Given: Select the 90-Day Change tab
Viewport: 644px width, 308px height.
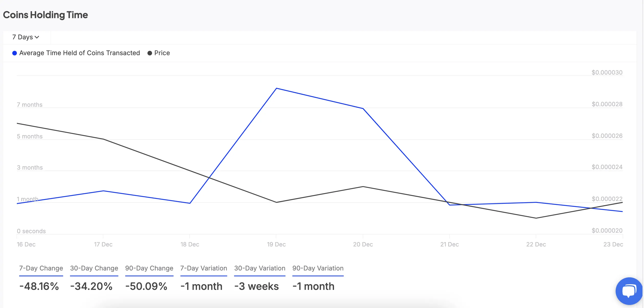Looking at the screenshot, I should 149,268.
